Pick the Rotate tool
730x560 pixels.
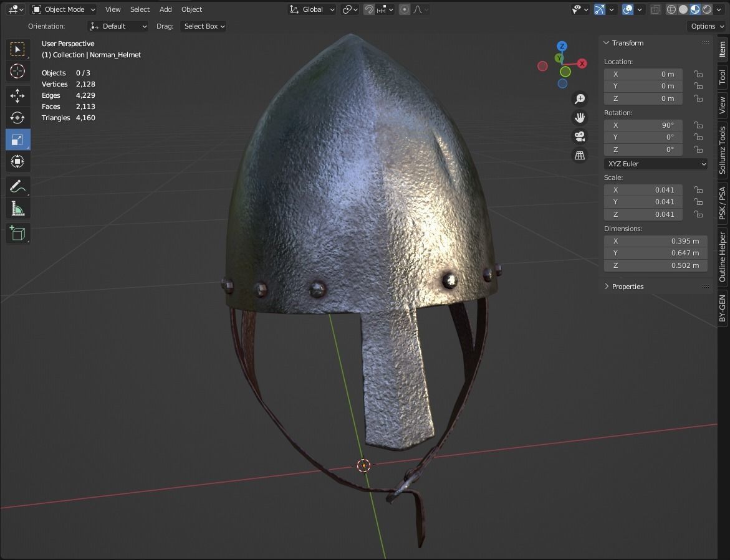17,118
